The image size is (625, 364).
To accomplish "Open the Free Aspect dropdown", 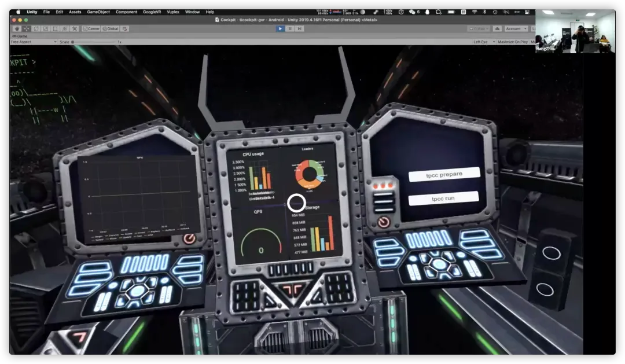I will (34, 42).
